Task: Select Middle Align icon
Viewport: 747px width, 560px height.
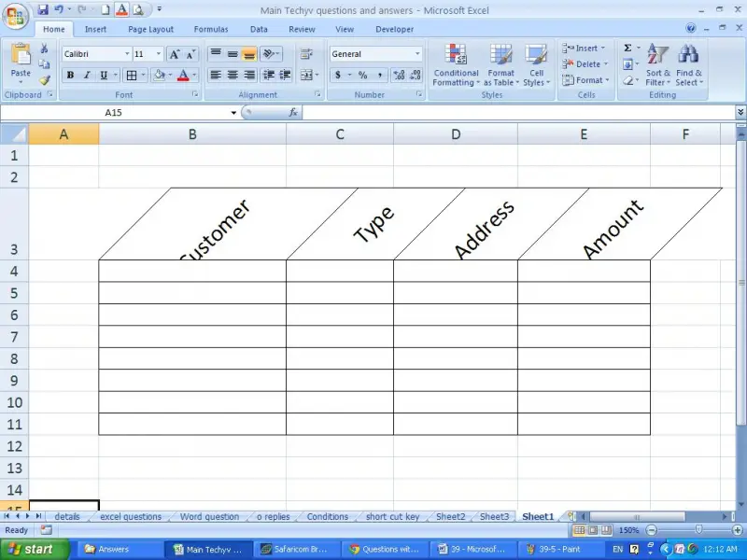Action: pyautogui.click(x=233, y=53)
